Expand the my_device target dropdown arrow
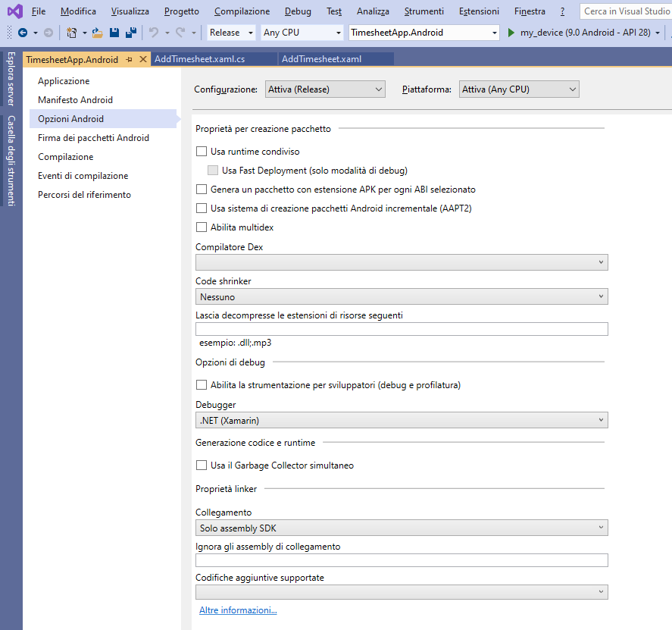The height and width of the screenshot is (630, 672). (x=658, y=33)
